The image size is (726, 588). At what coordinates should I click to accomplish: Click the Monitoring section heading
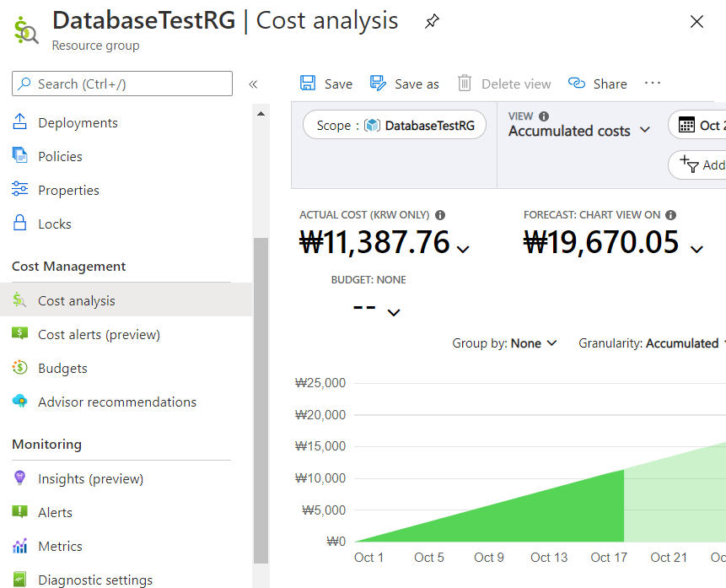[46, 445]
